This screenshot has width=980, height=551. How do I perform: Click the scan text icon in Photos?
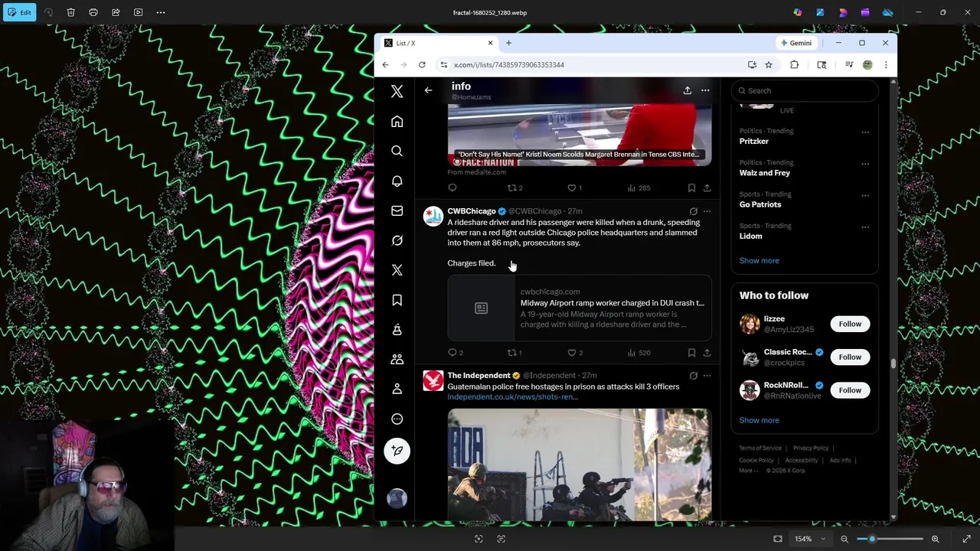coord(501,539)
